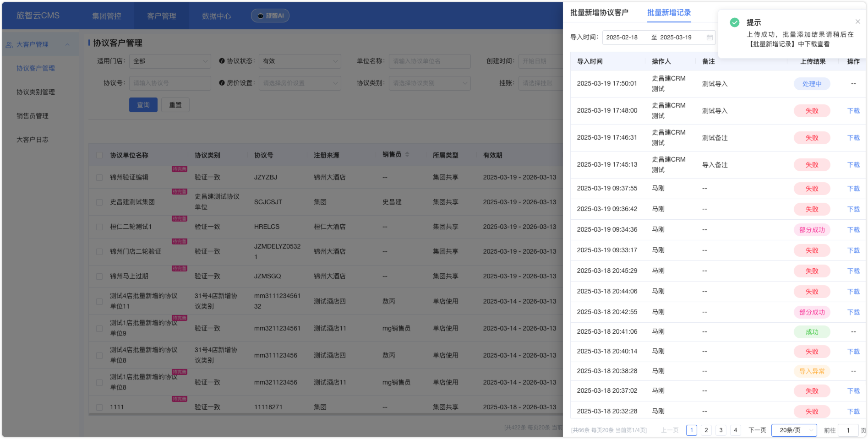The width and height of the screenshot is (868, 439).
Task: Check the box for 测试4店批量新增的协议单位11 row
Action: 99,301
